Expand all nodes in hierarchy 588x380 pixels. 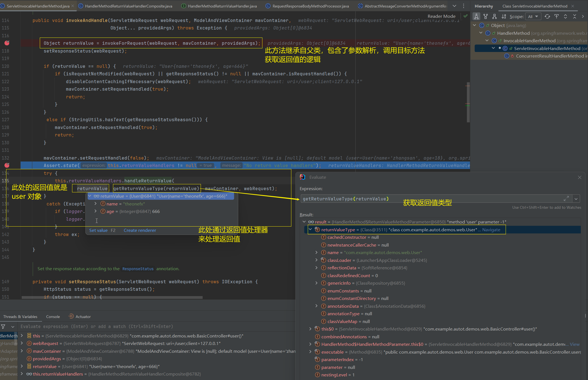pyautogui.click(x=565, y=17)
